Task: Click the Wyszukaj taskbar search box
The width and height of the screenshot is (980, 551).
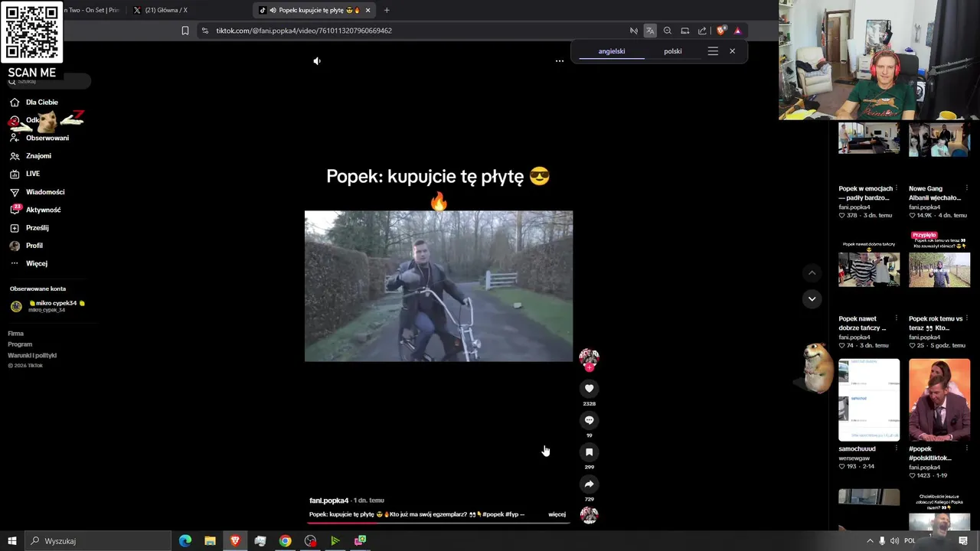Action: [x=98, y=541]
